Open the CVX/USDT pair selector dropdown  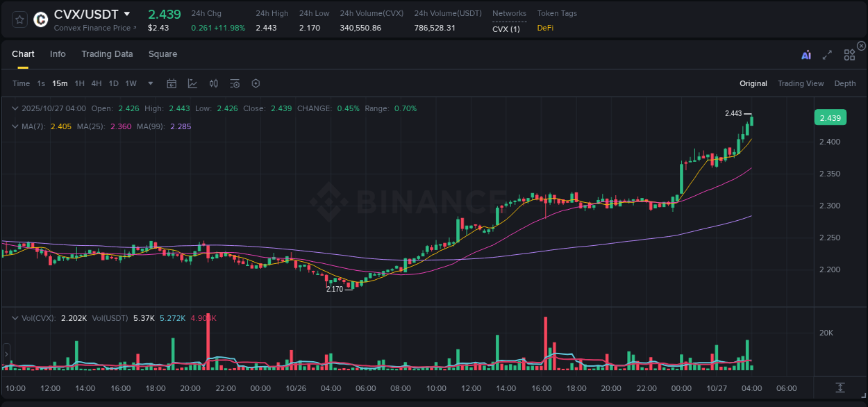[x=85, y=13]
